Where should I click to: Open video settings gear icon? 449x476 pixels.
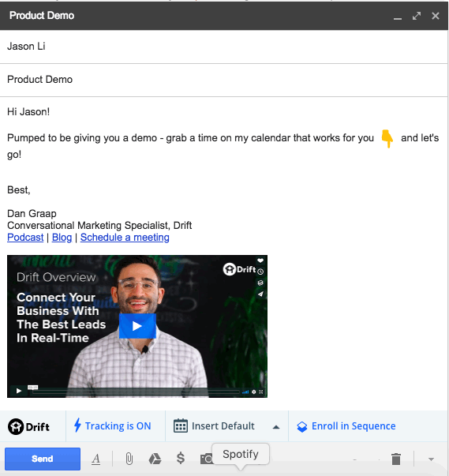(254, 392)
